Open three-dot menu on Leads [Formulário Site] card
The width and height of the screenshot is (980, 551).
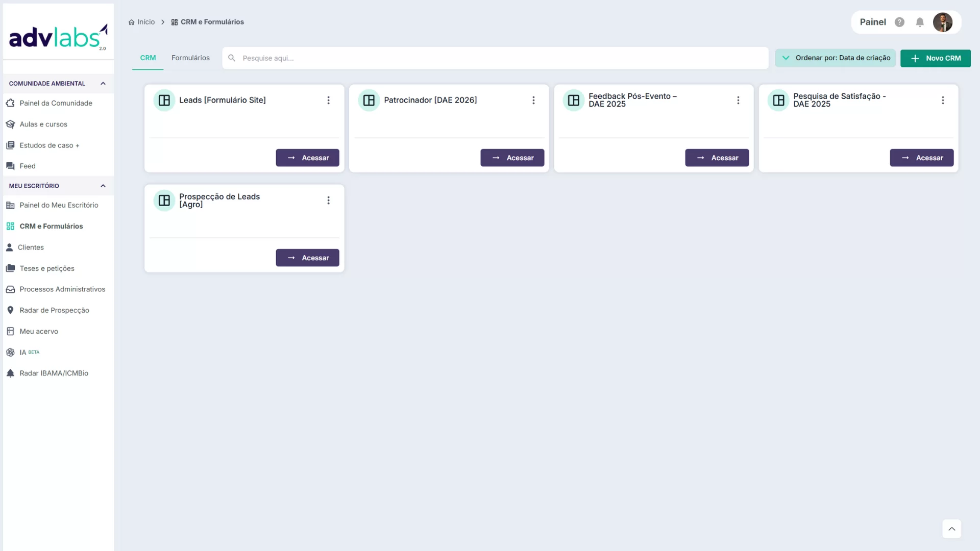coord(328,101)
